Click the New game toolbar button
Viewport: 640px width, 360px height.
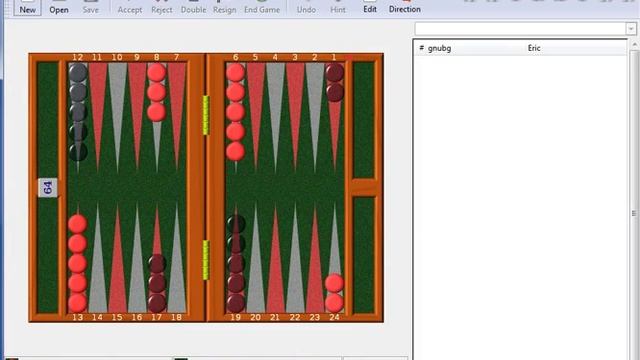(x=27, y=8)
